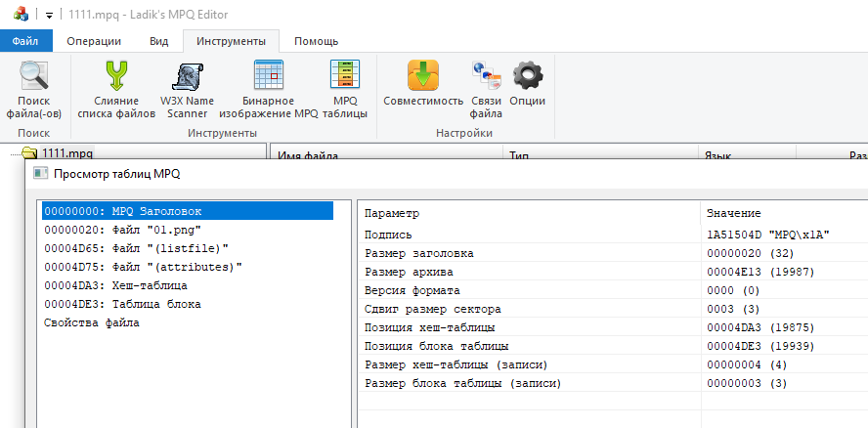Select the Размер блока таблицы (записи) row
Image resolution: width=868 pixels, height=428 pixels.
[613, 383]
